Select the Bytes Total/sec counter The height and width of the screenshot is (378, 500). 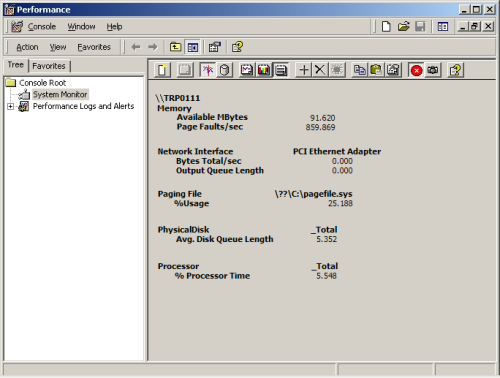[209, 161]
